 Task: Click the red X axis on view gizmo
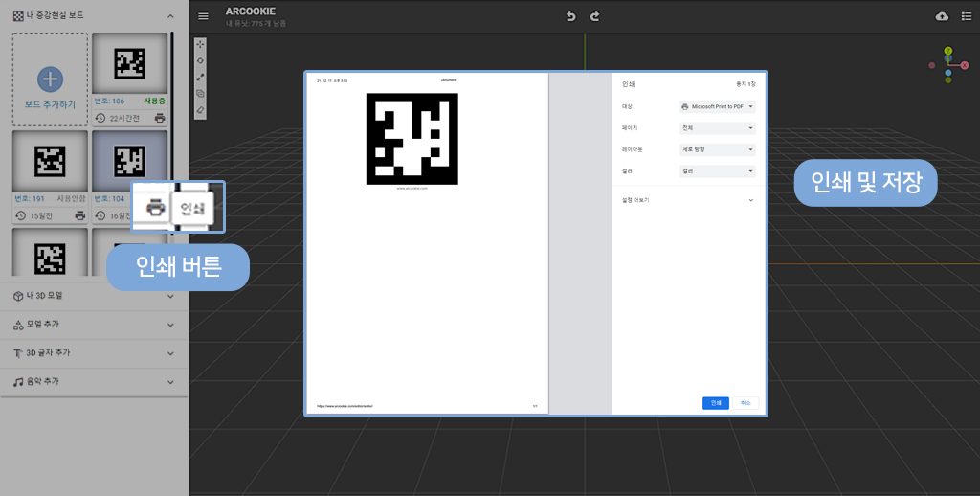tap(965, 65)
